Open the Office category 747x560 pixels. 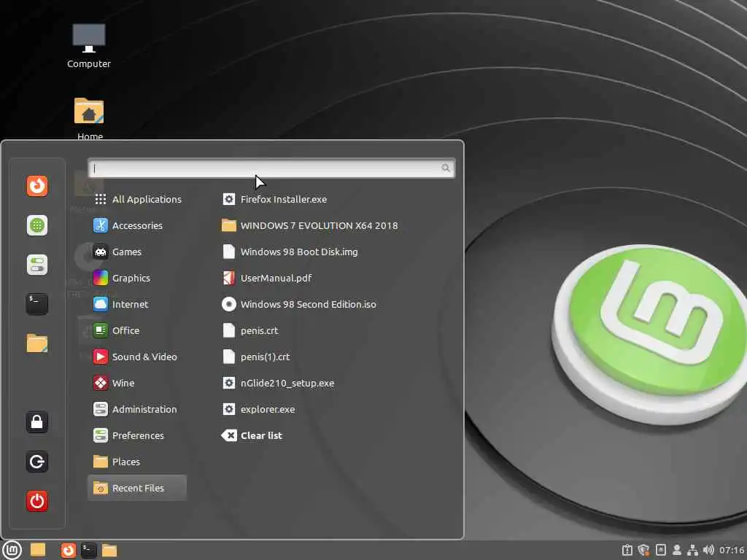pos(137,330)
